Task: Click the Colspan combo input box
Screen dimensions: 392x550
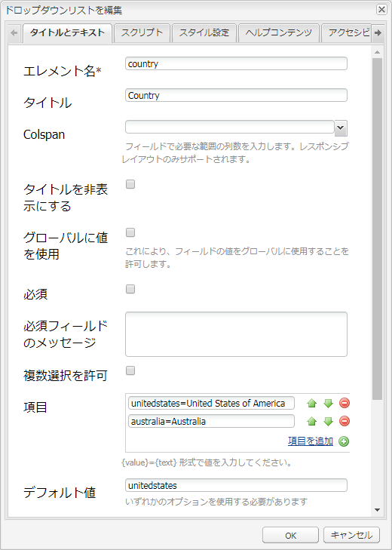Action: 230,127
